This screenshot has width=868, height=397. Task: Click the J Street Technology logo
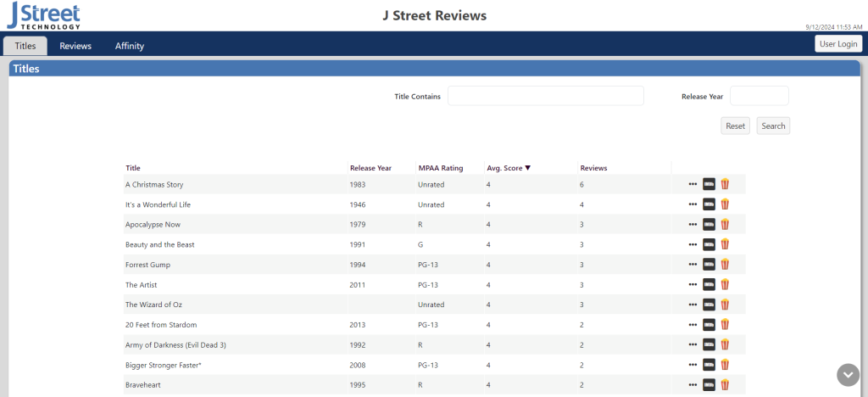[x=43, y=16]
